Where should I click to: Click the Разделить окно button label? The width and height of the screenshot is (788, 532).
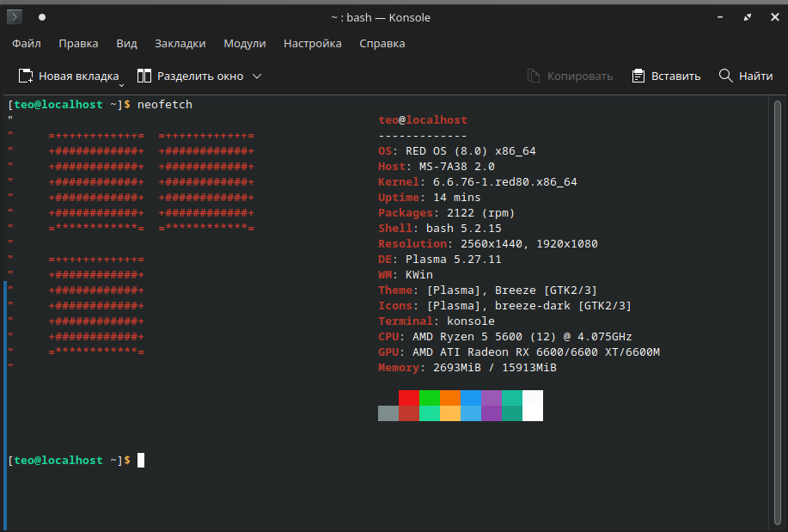pos(200,76)
